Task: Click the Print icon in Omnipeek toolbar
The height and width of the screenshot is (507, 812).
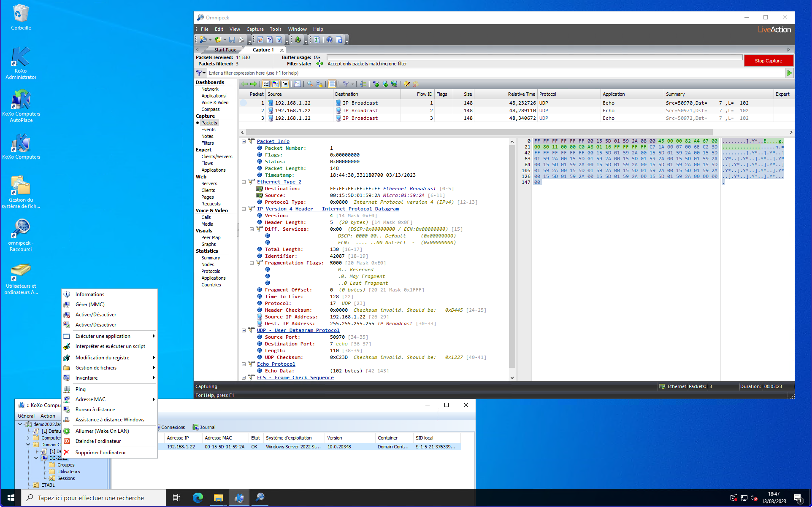Action: point(241,40)
